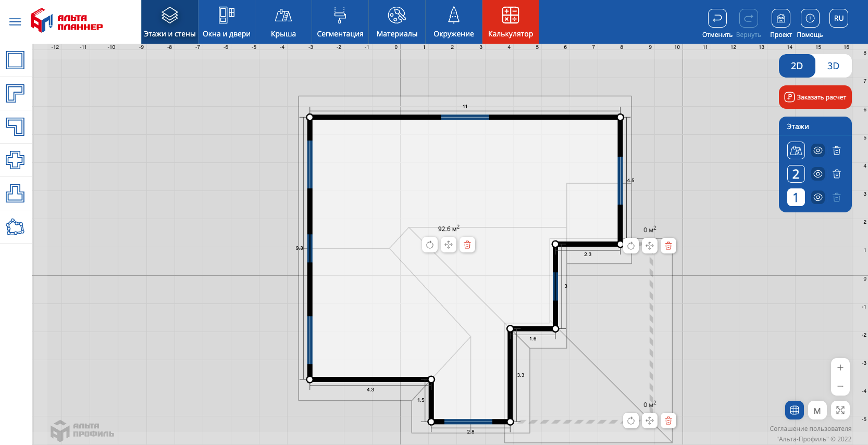Rotate the 92.6 m² main room
868x445 pixels.
(430, 245)
